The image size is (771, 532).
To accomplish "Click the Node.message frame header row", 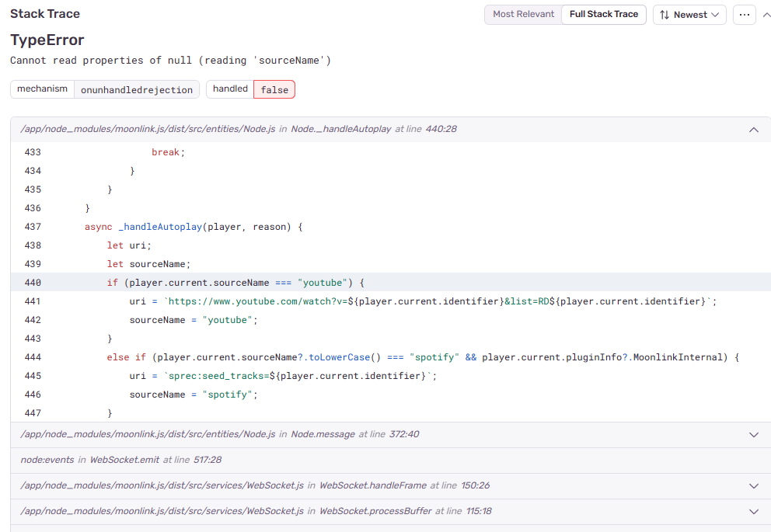I will coord(389,435).
